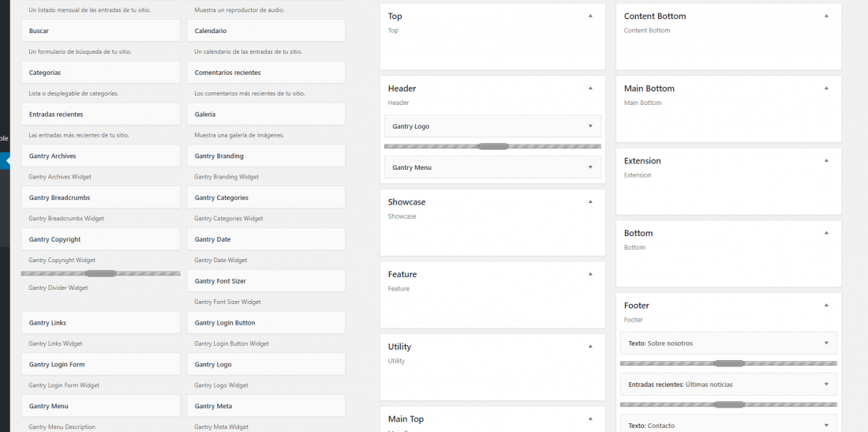The image size is (868, 432).
Task: Click divider below Últimas noticias widget
Action: point(728,404)
